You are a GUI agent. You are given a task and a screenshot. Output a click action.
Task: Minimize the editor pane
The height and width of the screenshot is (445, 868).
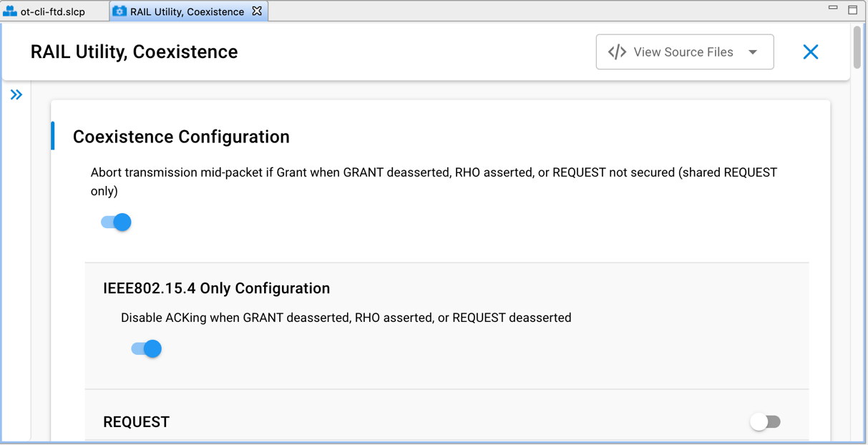(833, 8)
